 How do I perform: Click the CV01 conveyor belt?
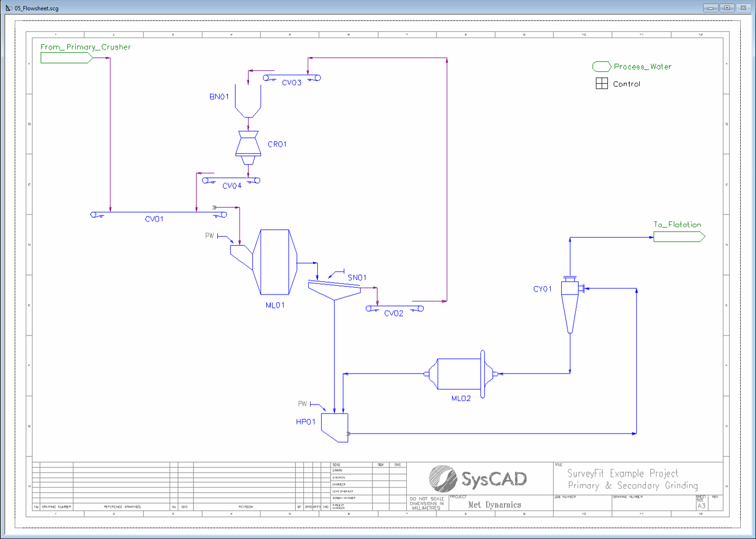[158, 213]
